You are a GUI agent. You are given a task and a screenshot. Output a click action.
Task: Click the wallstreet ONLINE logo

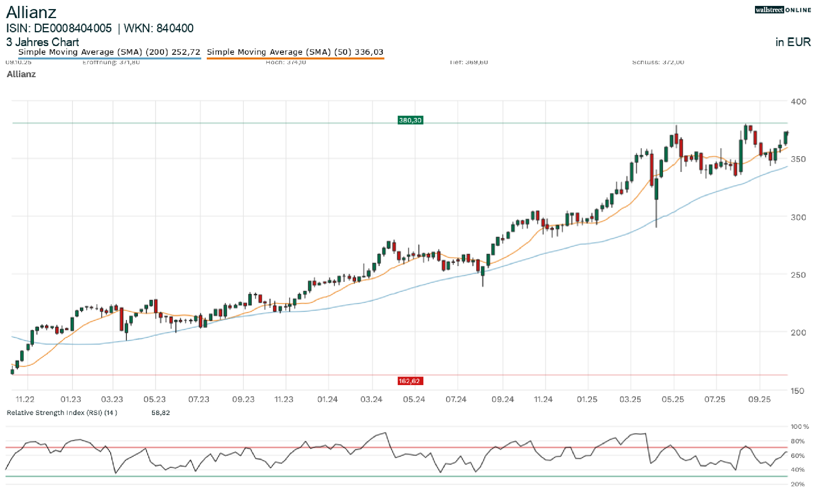click(x=783, y=10)
